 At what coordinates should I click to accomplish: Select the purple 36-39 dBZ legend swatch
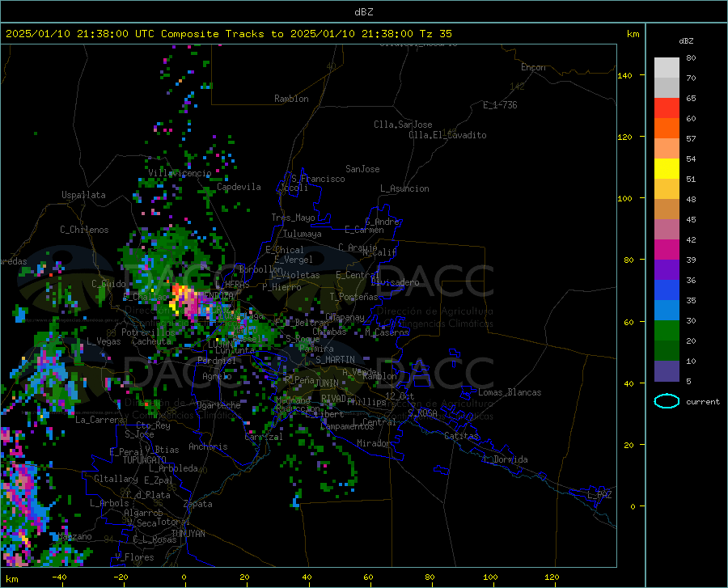point(667,270)
